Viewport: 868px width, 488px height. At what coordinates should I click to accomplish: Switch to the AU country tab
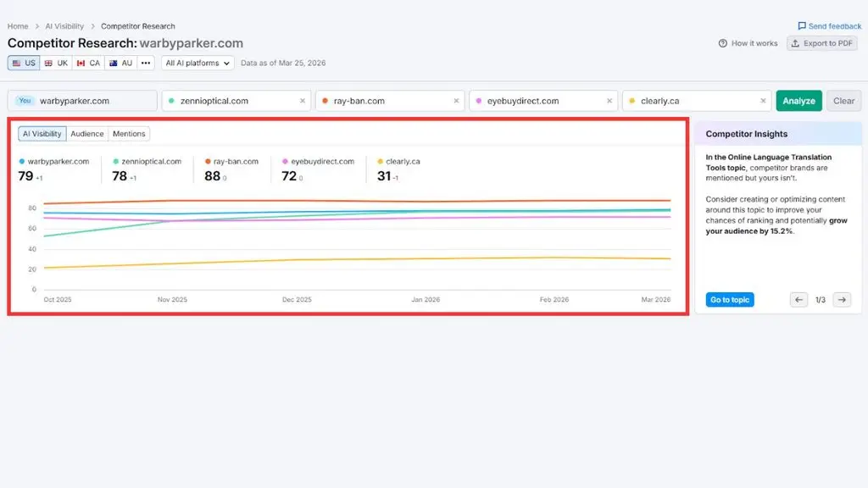(x=120, y=63)
